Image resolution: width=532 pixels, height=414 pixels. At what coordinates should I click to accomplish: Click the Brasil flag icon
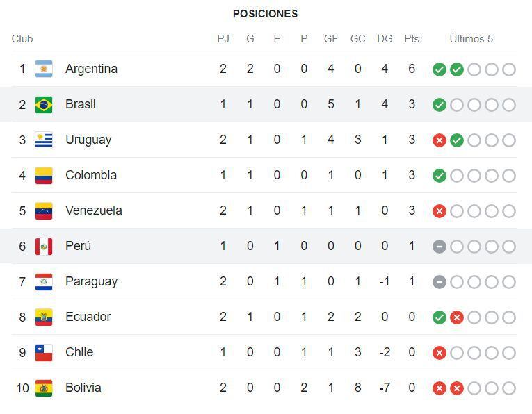click(44, 104)
